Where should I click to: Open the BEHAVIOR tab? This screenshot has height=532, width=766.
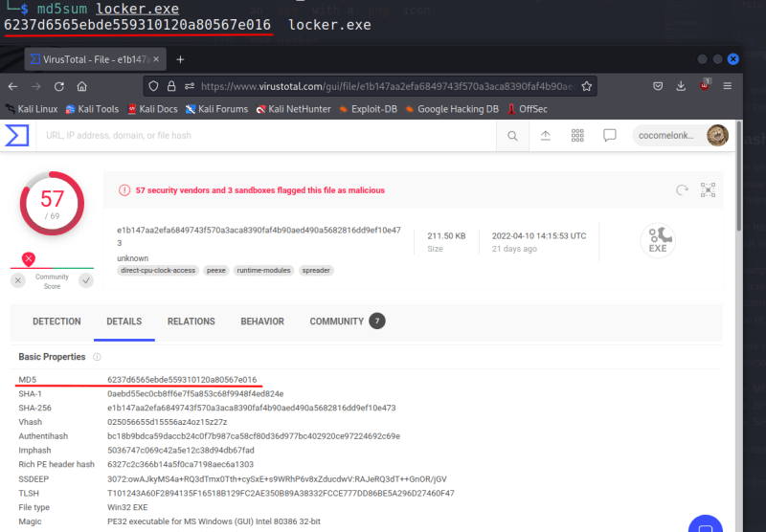(x=262, y=321)
